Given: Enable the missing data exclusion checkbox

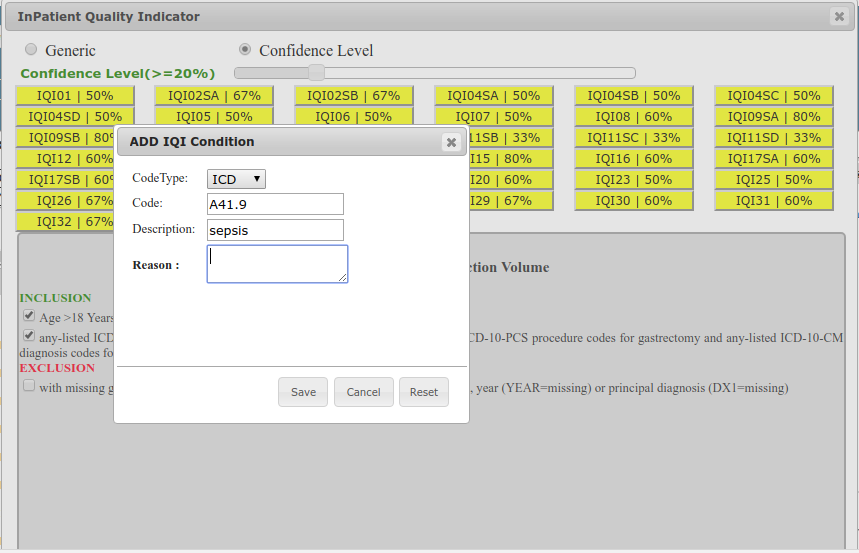Looking at the screenshot, I should point(29,386).
